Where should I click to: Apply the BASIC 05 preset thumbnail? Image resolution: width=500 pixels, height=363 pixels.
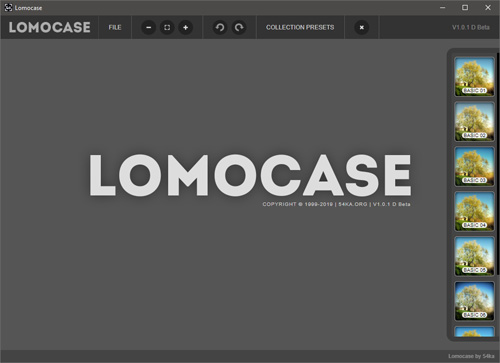(x=474, y=256)
